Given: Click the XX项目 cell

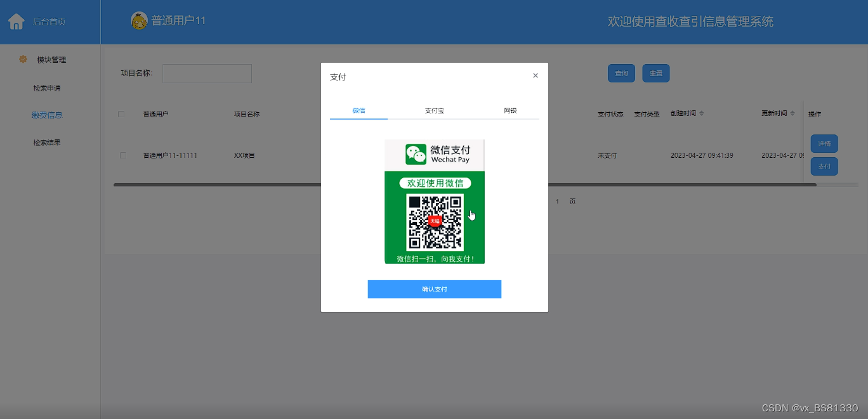Looking at the screenshot, I should coord(244,155).
